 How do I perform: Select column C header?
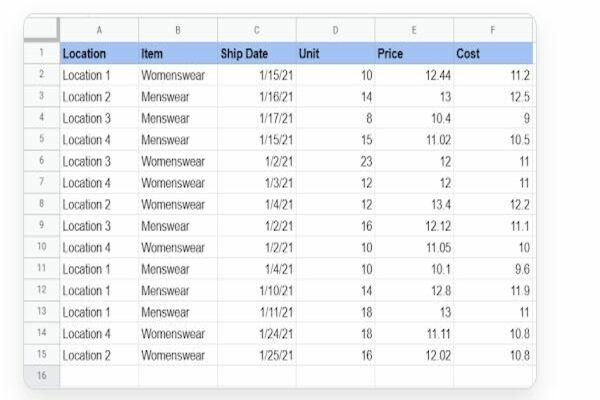(256, 30)
